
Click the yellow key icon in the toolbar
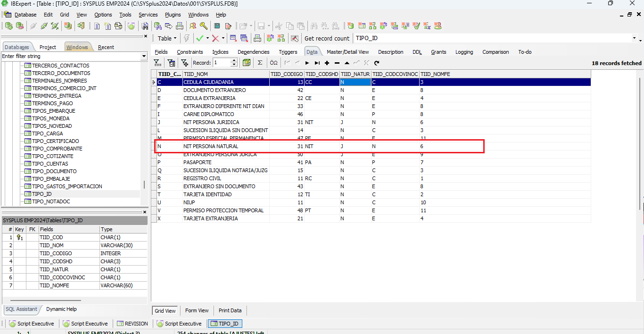pos(203,26)
